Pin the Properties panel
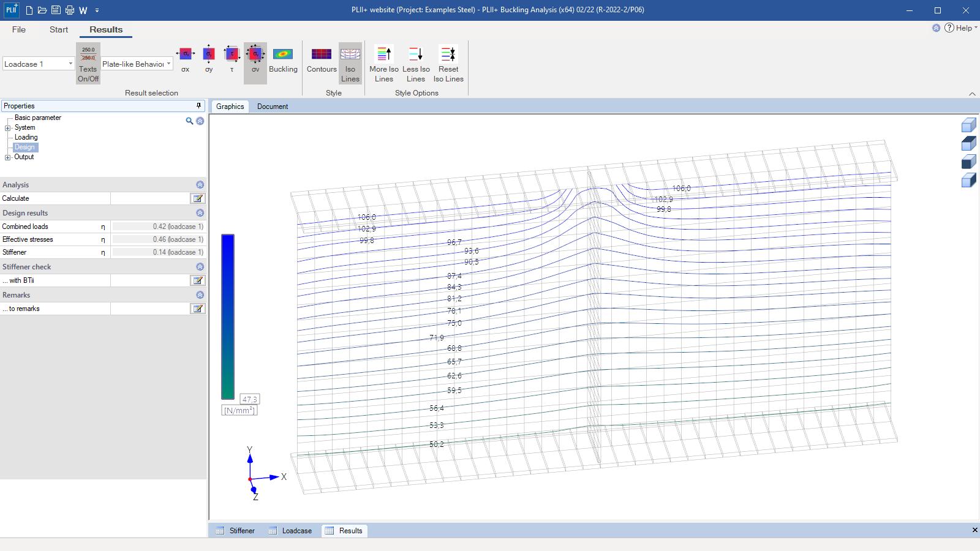 (198, 106)
